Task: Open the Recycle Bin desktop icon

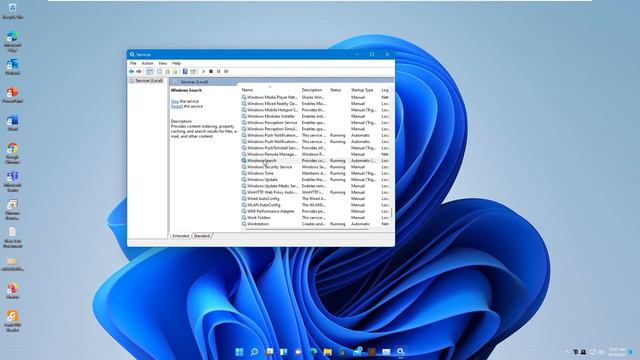Action: coord(12,11)
